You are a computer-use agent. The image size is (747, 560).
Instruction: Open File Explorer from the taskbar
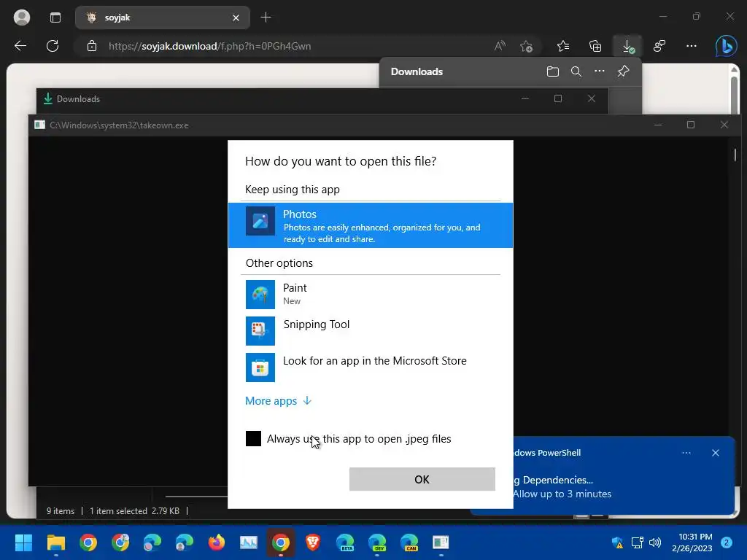pos(55,542)
